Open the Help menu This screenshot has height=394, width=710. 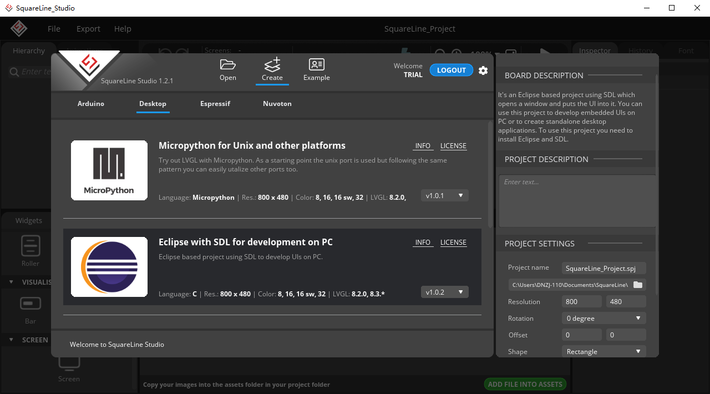tap(122, 29)
